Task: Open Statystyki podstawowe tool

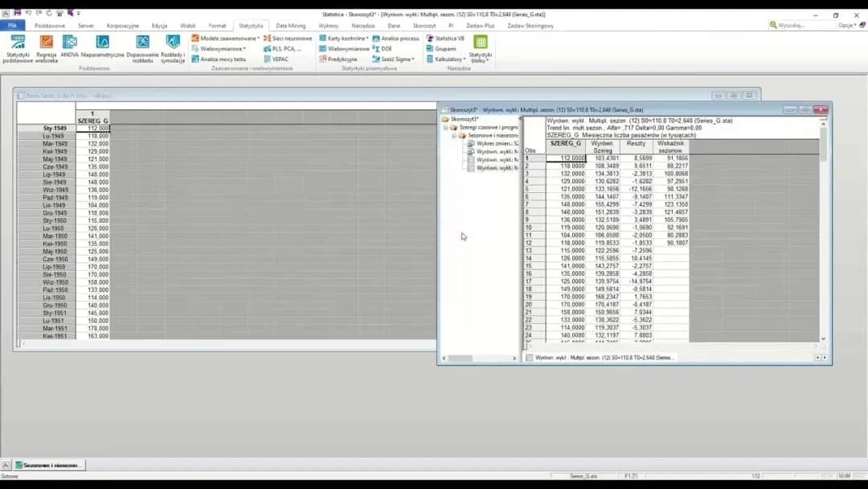Action: (x=17, y=47)
